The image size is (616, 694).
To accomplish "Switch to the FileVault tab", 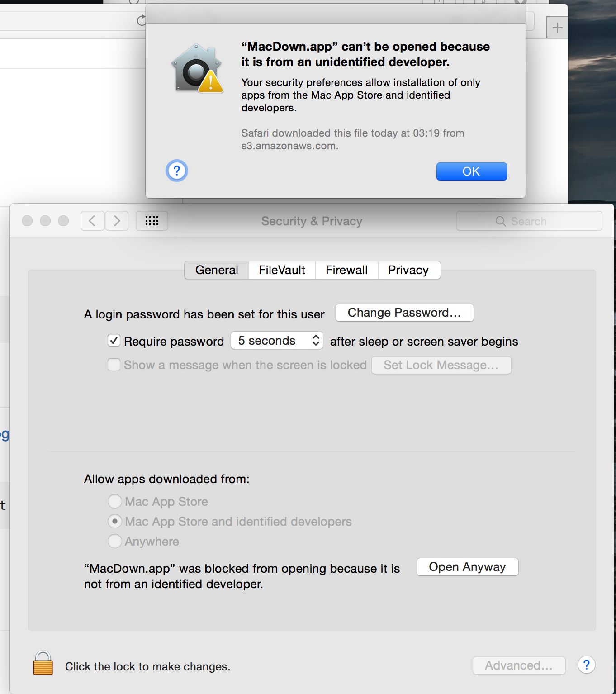I will [282, 270].
